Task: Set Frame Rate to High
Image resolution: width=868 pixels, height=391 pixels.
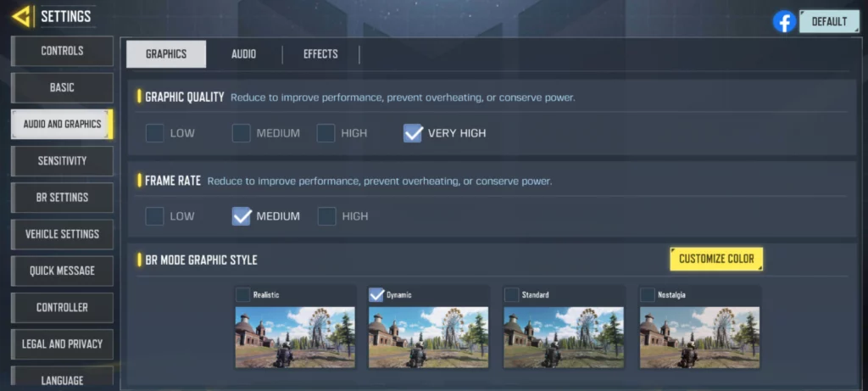Action: coord(326,216)
